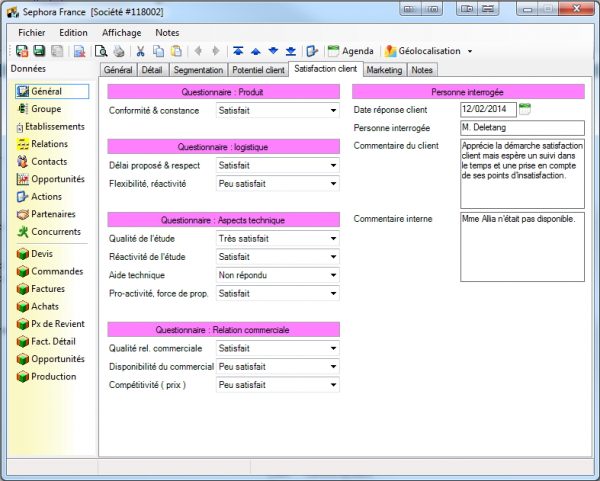Screen dimensions: 600x481
Task: Open Fact. Détail in the sidebar
Action: click(x=46, y=342)
